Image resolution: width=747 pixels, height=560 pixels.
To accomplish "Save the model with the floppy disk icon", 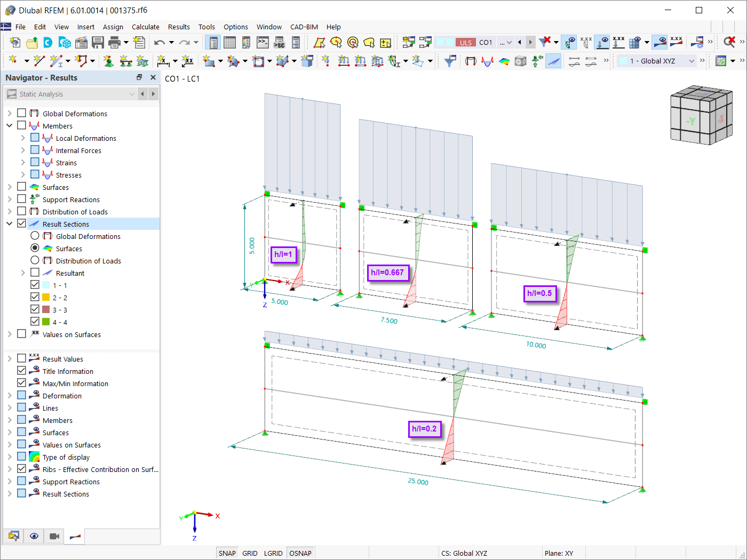I will (98, 42).
